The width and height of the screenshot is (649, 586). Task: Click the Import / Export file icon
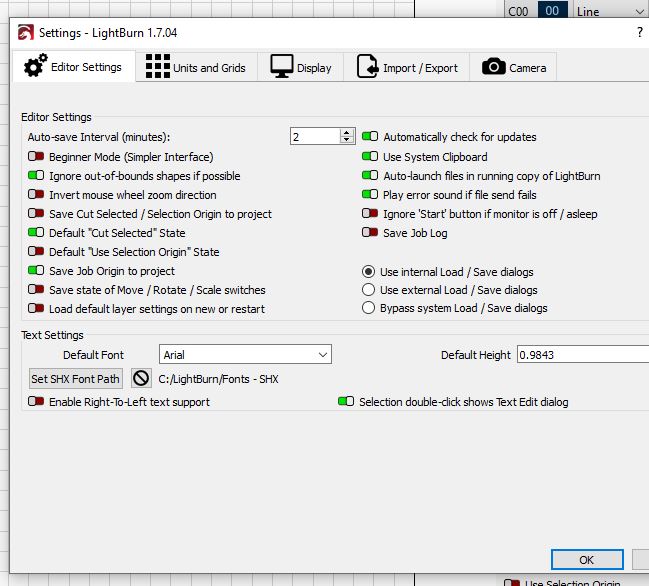(368, 66)
